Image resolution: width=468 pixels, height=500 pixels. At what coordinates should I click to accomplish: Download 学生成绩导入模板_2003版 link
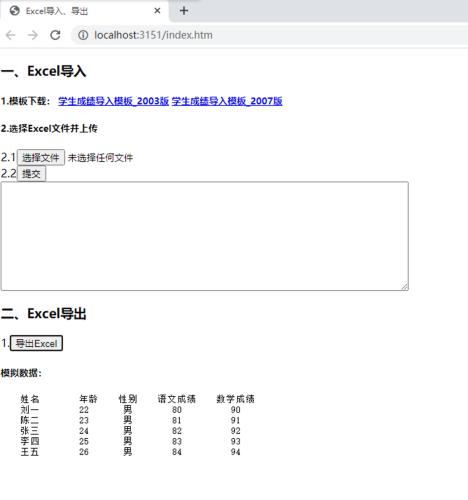click(113, 101)
